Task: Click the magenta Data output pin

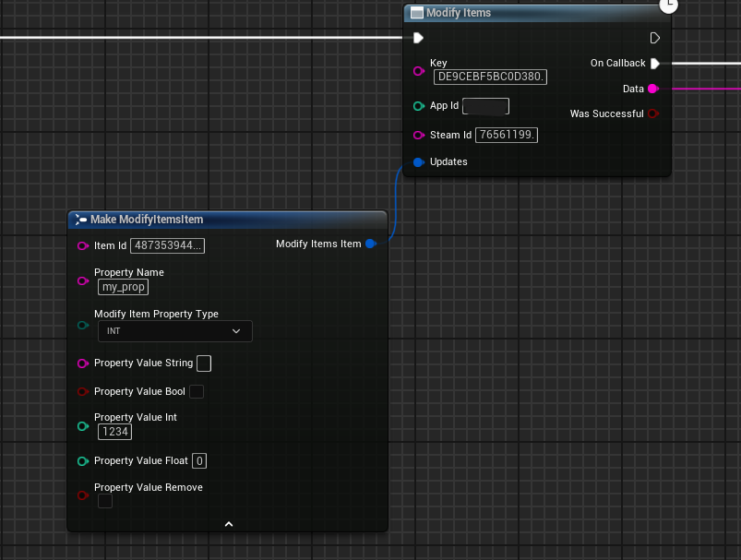Action: 652,89
